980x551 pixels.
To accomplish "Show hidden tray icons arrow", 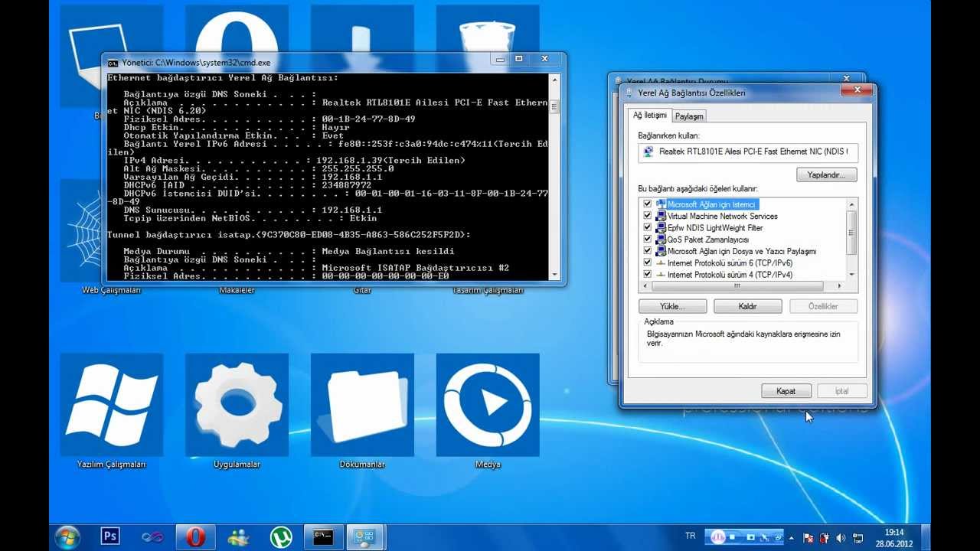I will click(791, 538).
